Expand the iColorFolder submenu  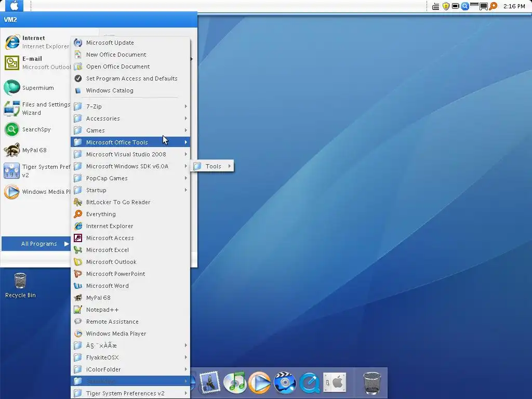coord(130,369)
